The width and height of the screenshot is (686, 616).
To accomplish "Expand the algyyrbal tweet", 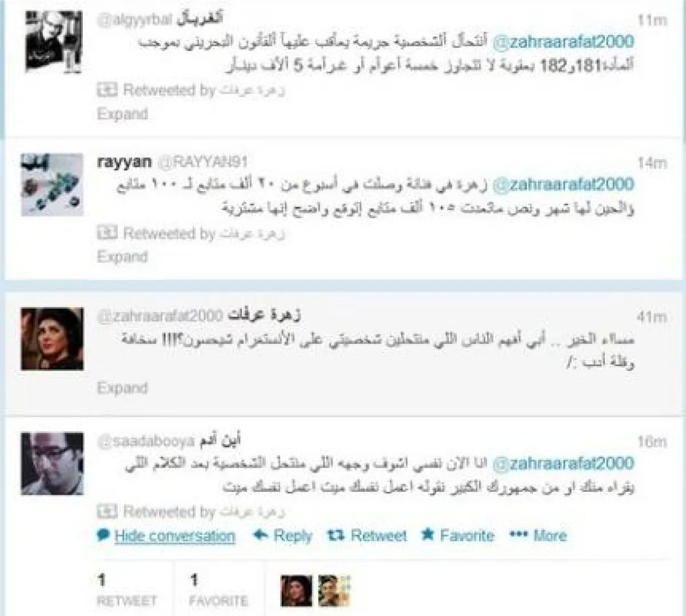I will tap(122, 114).
